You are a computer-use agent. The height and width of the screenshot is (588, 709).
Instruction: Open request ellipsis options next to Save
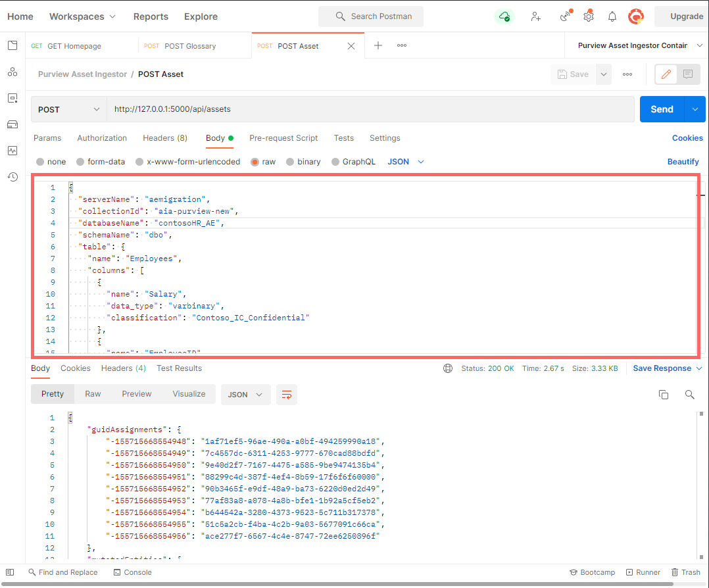627,74
